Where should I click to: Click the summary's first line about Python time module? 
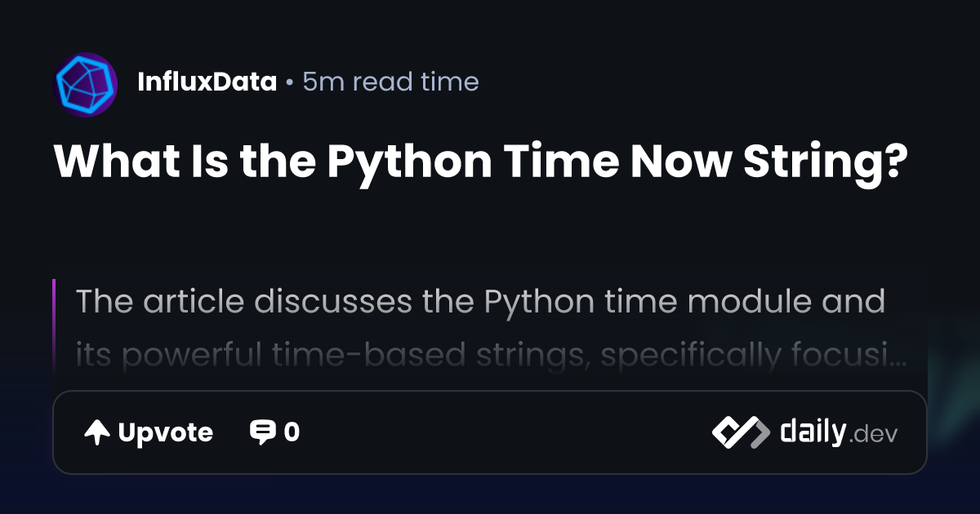pos(480,302)
